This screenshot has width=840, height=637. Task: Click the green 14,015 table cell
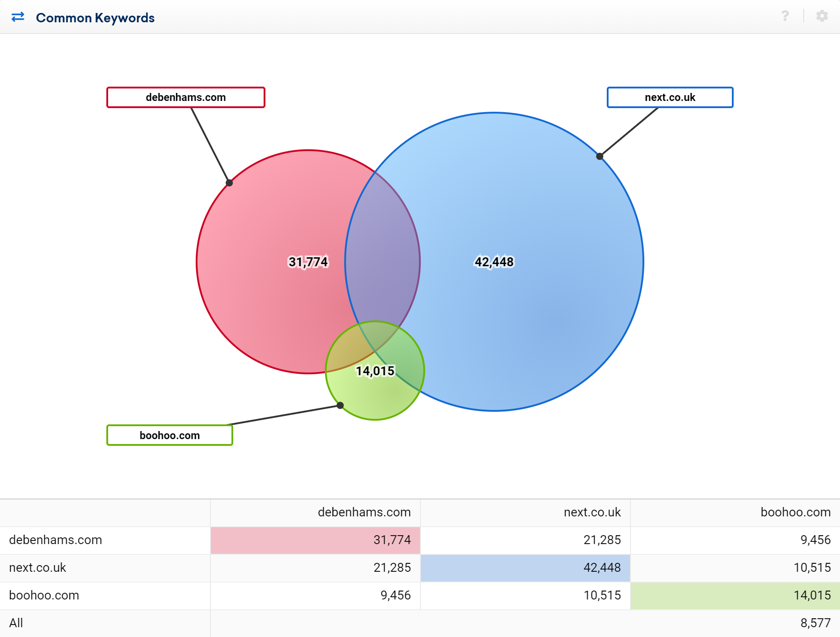pos(735,596)
